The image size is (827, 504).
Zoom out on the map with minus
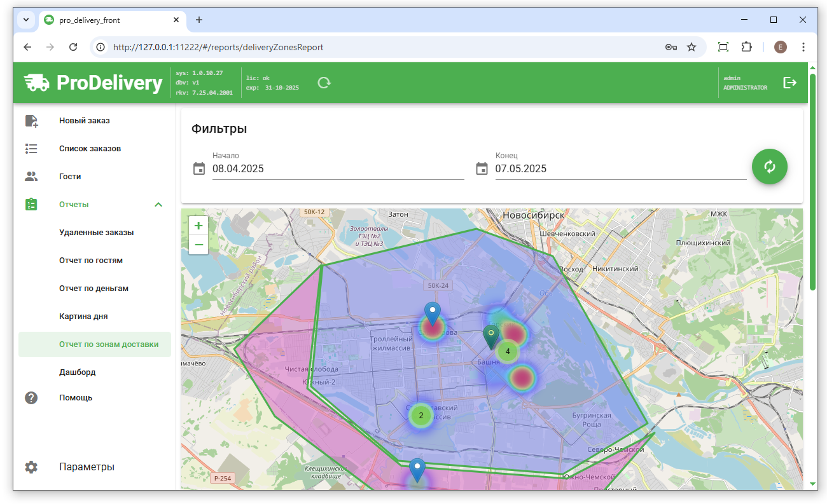click(198, 245)
